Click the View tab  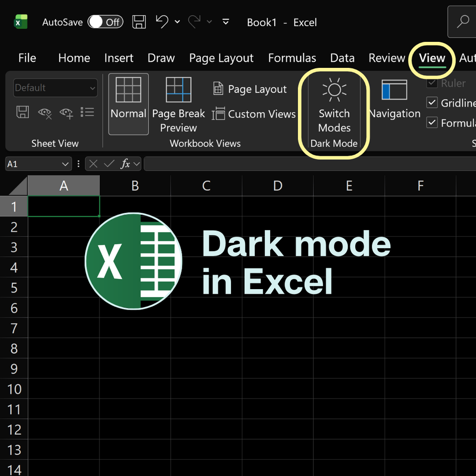pos(432,58)
